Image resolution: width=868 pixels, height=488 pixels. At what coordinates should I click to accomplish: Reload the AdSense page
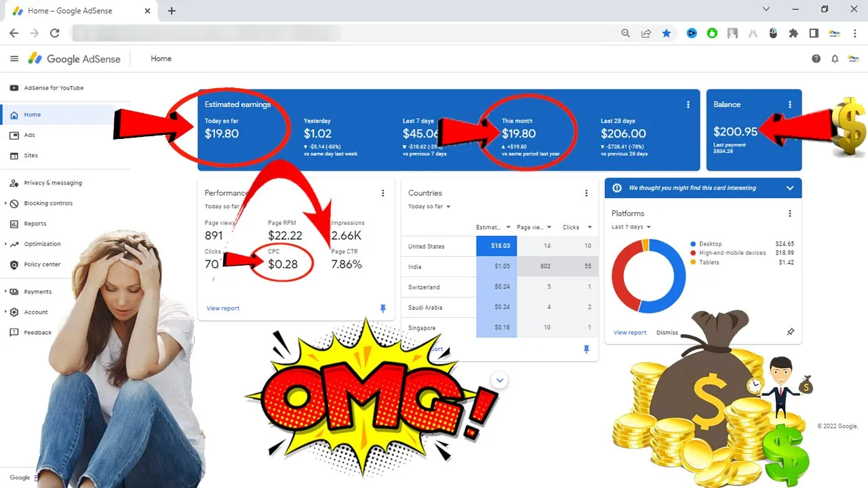(x=55, y=33)
